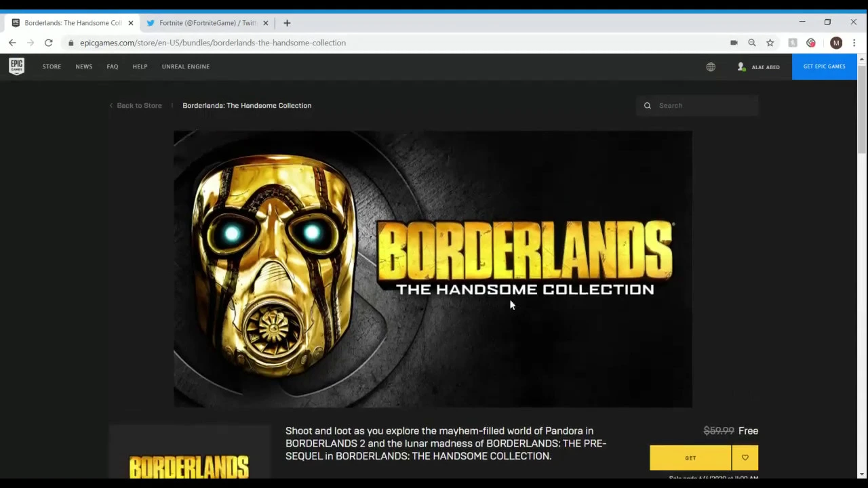The height and width of the screenshot is (488, 868).
Task: Reload the page
Action: coord(49,43)
